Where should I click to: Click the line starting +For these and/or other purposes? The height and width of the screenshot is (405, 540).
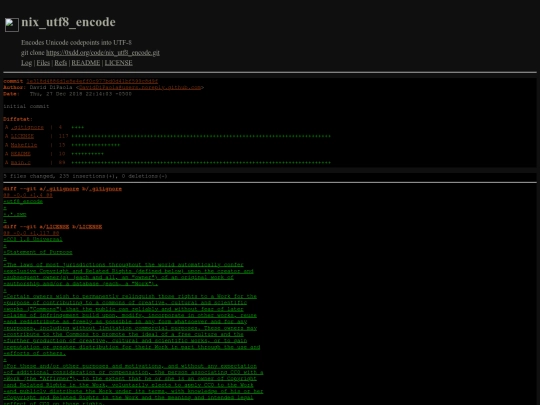click(130, 366)
